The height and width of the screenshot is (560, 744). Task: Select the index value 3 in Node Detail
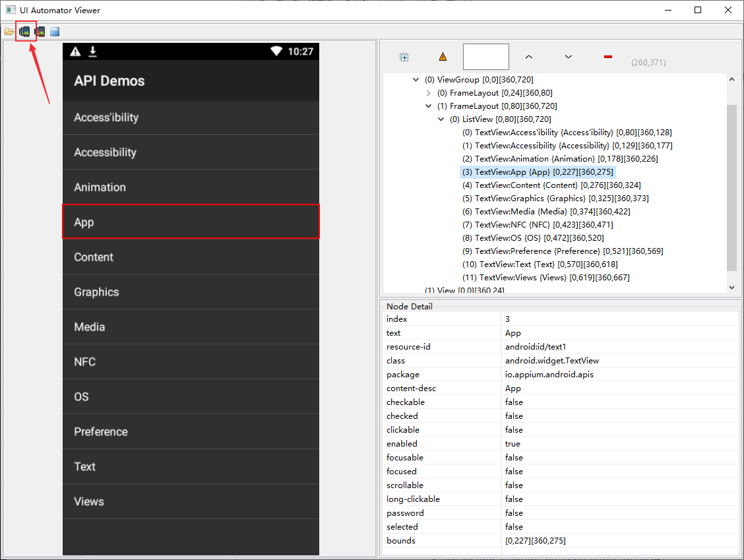click(x=507, y=319)
